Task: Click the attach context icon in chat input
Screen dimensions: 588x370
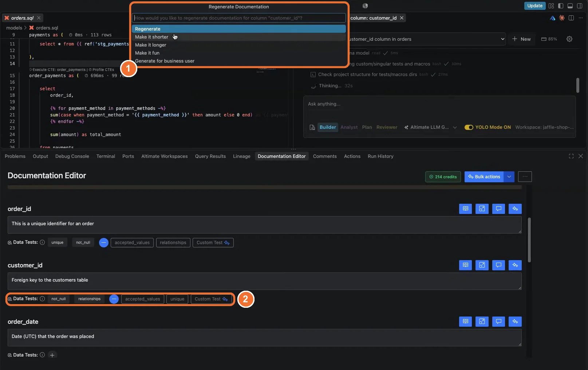Action: [312, 127]
